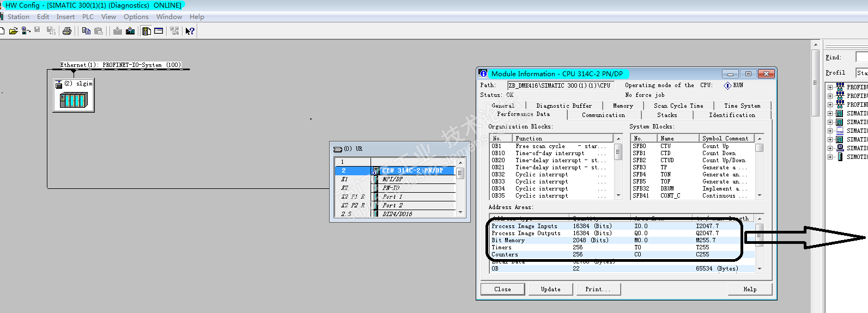Select the MPI/DP rack row
The height and width of the screenshot is (313, 868).
(395, 179)
